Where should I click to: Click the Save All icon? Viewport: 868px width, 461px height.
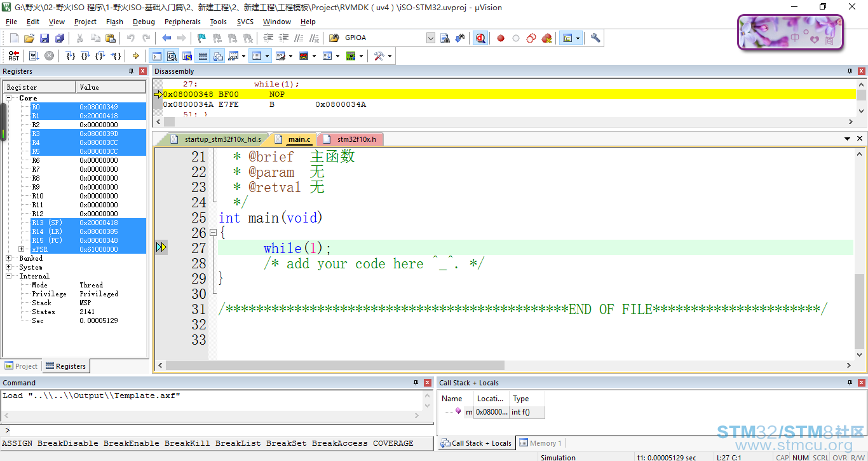pos(58,38)
